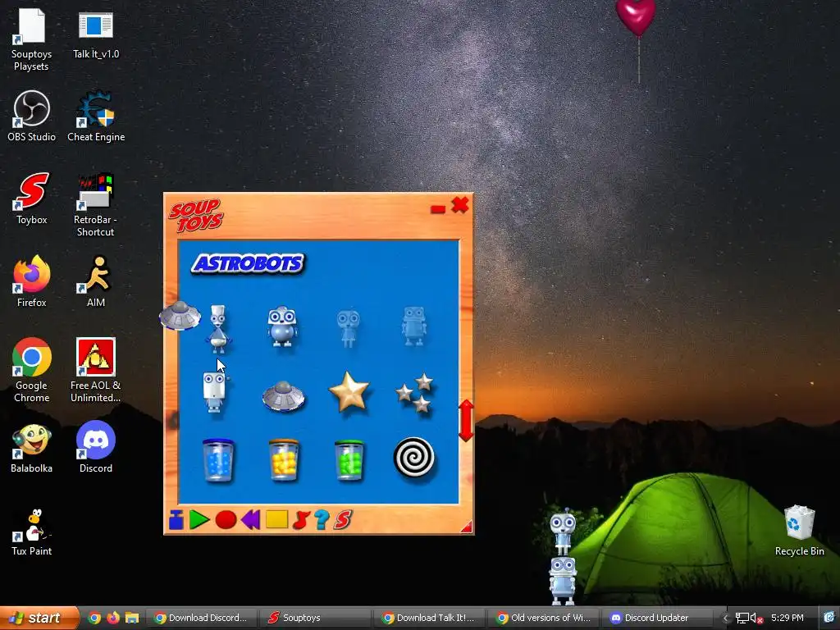Open Talk It_v1.0 desktop icon
840x630 pixels.
point(96,33)
